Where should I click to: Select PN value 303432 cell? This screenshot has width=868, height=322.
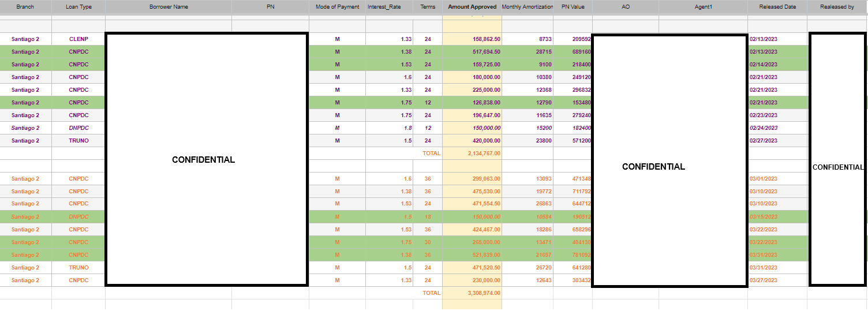pos(573,280)
